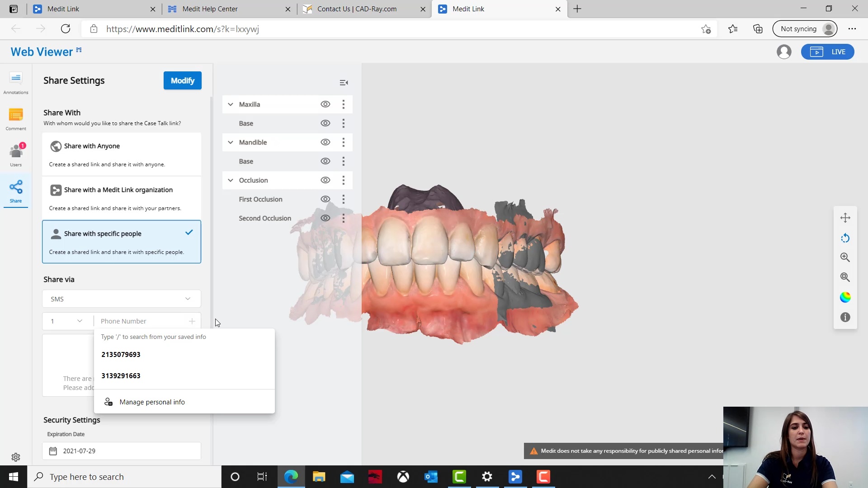Image resolution: width=868 pixels, height=488 pixels.
Task: Select Share with specific people card
Action: coord(122,242)
